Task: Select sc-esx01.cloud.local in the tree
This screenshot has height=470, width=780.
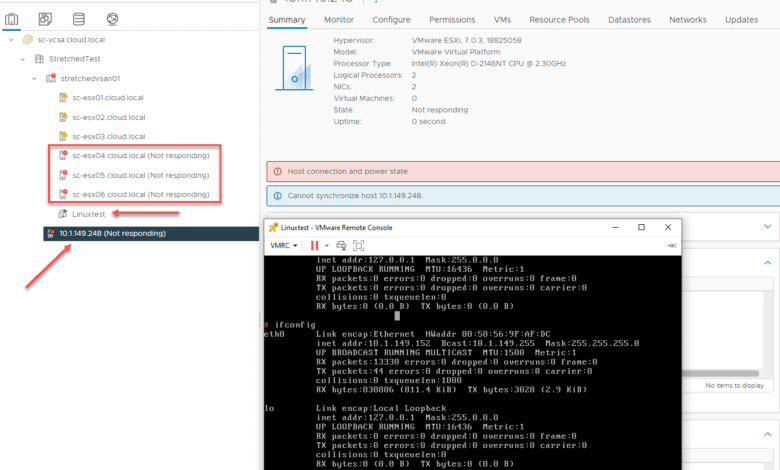Action: [x=107, y=97]
